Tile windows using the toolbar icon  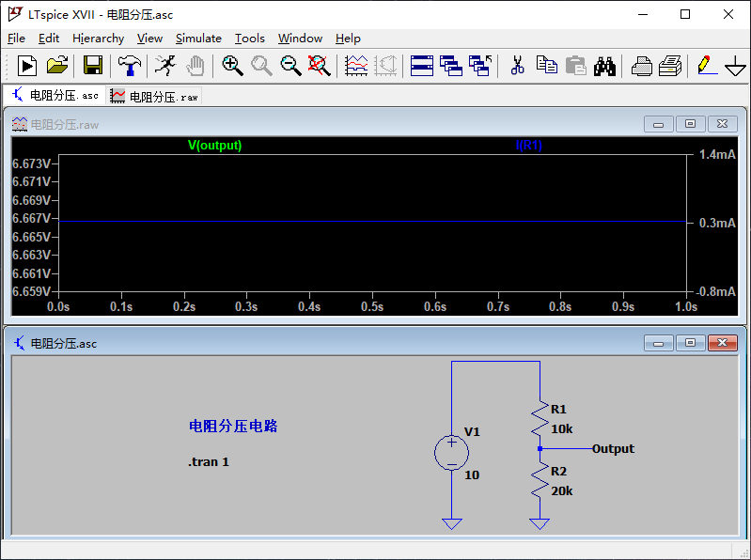(422, 65)
